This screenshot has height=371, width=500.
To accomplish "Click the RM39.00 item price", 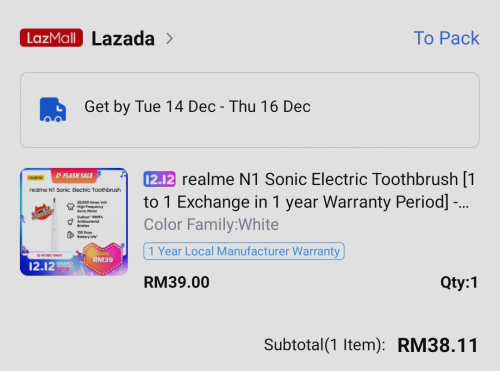I will tap(176, 282).
